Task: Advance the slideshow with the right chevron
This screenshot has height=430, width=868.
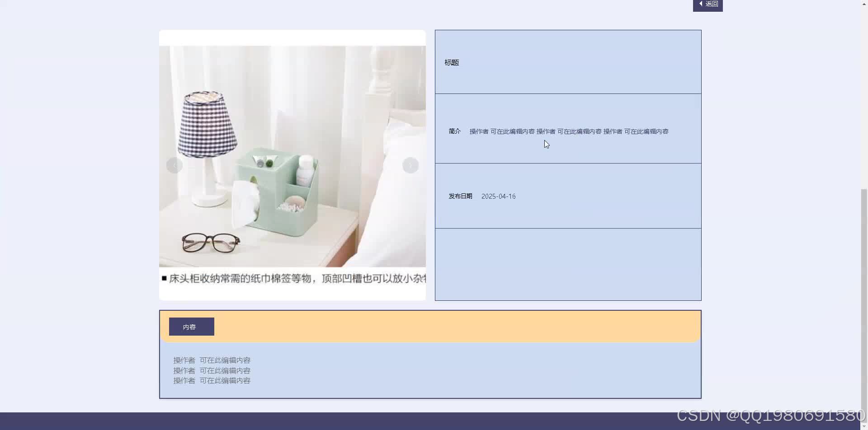Action: coord(410,165)
